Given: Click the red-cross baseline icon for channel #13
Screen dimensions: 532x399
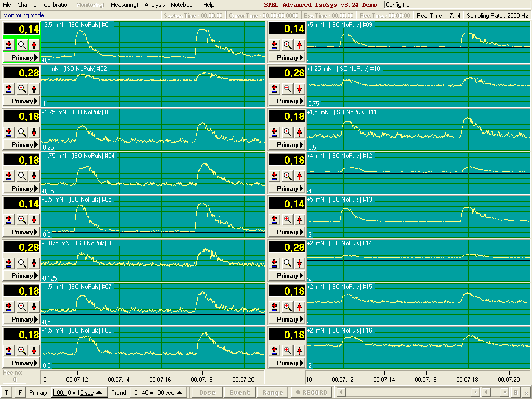Looking at the screenshot, I should tap(274, 220).
